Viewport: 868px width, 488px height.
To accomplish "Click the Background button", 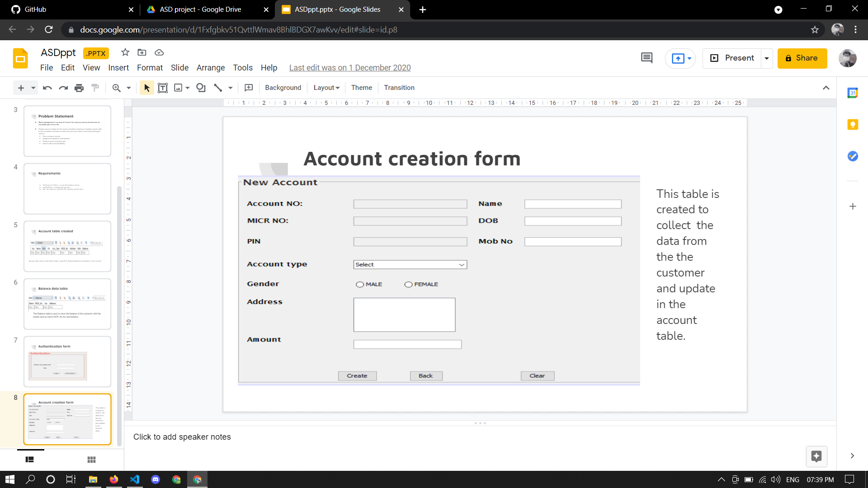I will [x=283, y=88].
